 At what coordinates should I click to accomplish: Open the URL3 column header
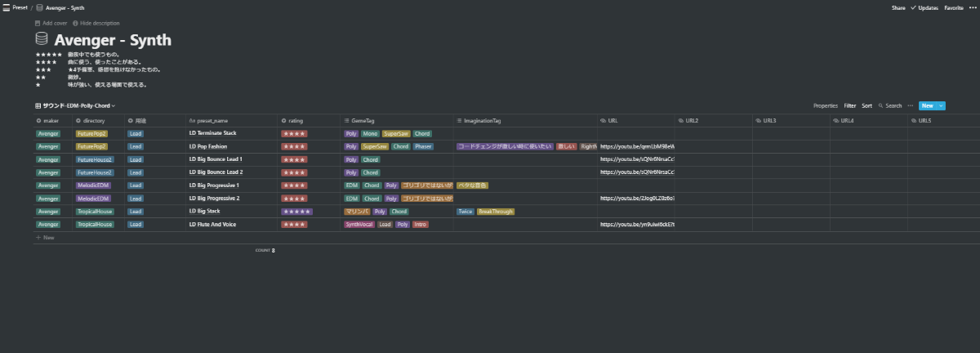(x=791, y=120)
